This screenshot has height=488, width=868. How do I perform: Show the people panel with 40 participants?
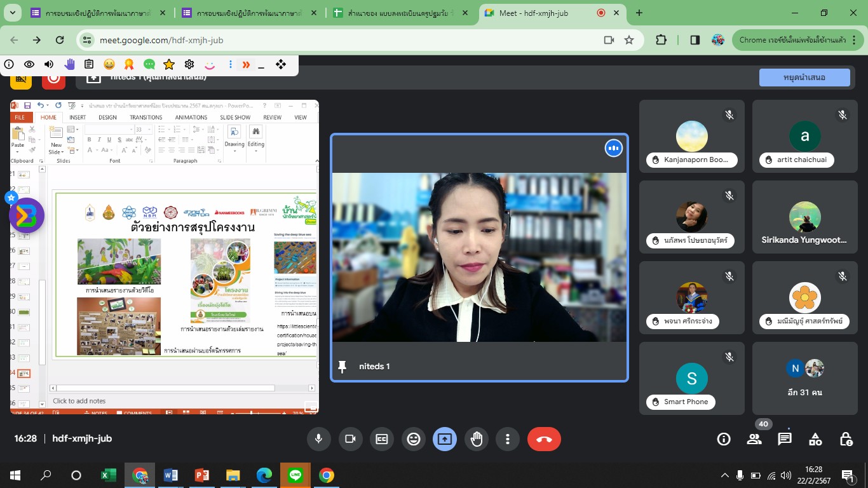coord(754,439)
